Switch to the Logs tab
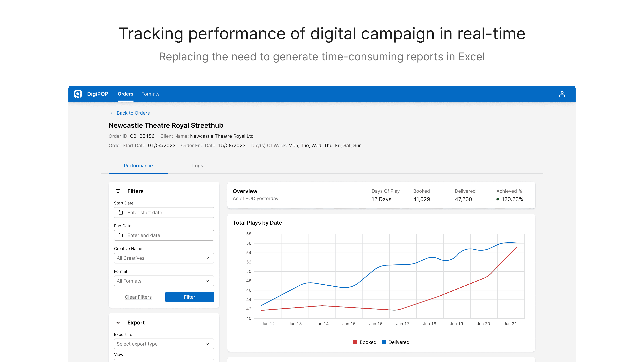 (x=198, y=166)
